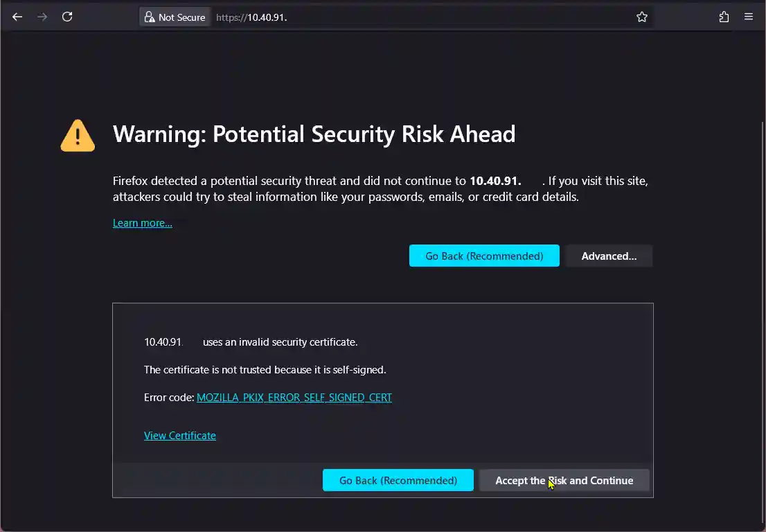Open site info via the lock icon

click(150, 17)
